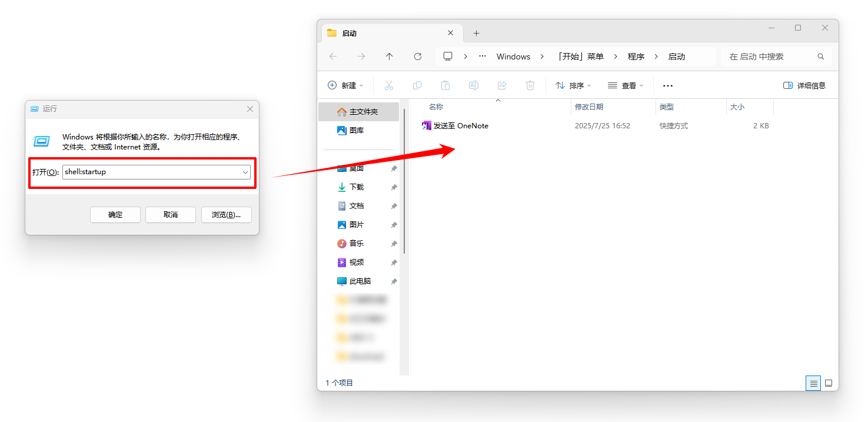The width and height of the screenshot is (868, 422).
Task: Open a new Explorer tab
Action: point(477,34)
